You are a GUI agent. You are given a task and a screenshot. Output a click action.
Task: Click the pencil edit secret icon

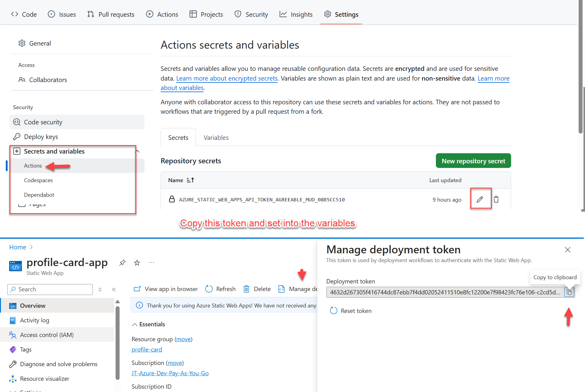(x=480, y=199)
